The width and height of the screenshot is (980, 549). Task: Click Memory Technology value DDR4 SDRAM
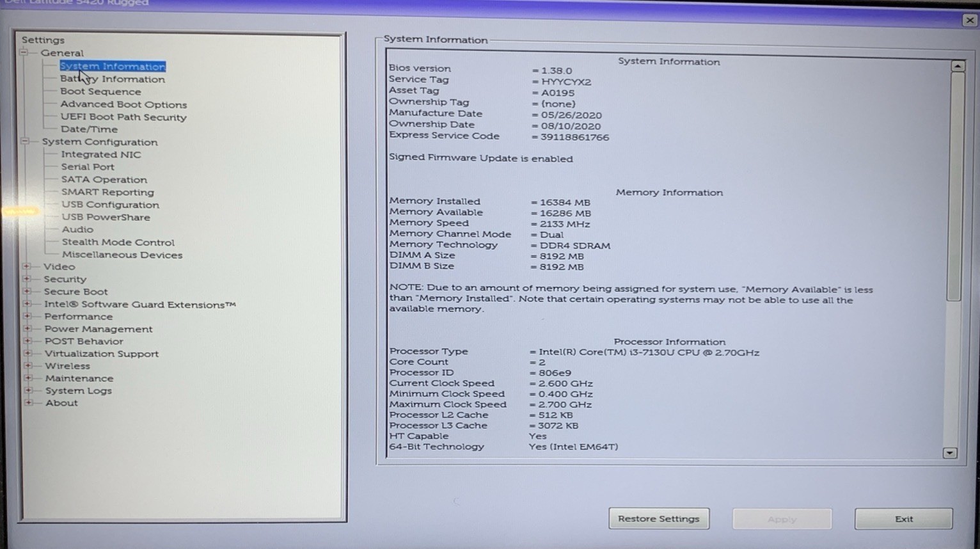574,246
